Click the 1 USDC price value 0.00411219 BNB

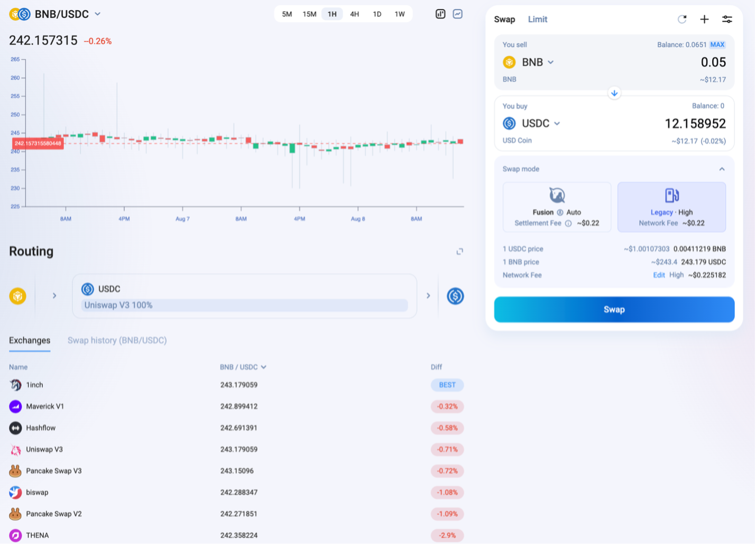pos(699,249)
